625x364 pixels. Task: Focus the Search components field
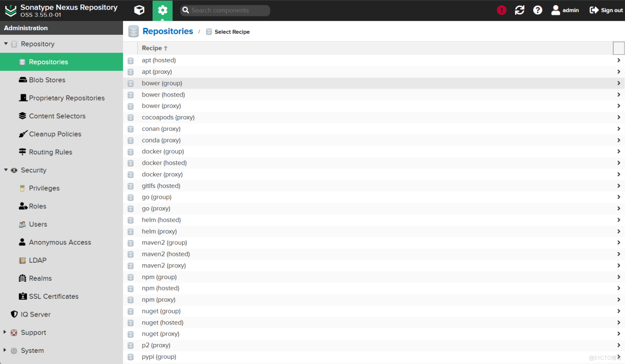(x=225, y=11)
